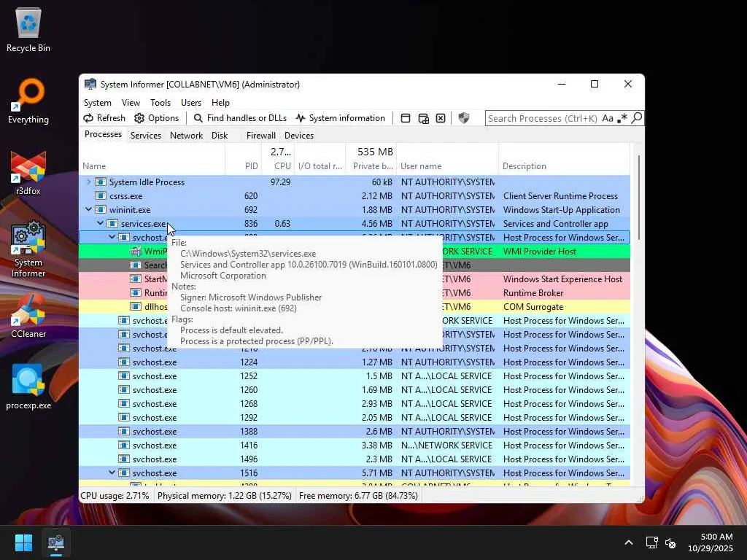Select the procexp.exe desktop icon
Viewport: 747px width, 560px height.
tap(28, 387)
